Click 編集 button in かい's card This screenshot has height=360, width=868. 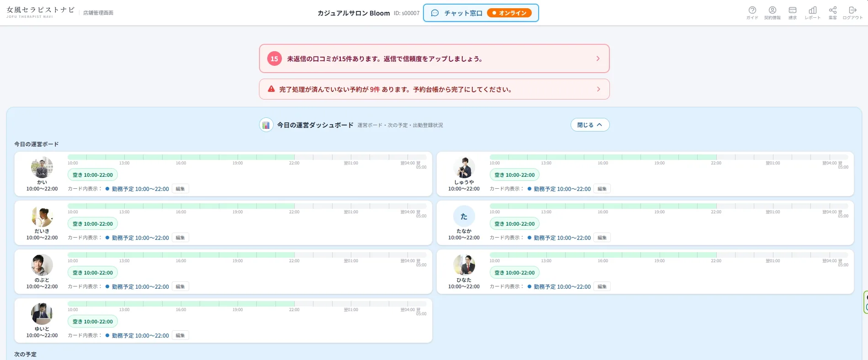point(180,189)
